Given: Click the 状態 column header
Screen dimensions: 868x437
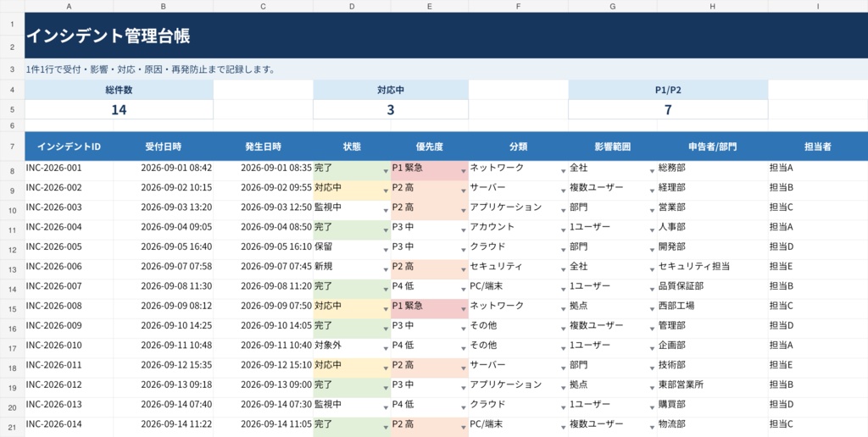Looking at the screenshot, I should tap(352, 147).
